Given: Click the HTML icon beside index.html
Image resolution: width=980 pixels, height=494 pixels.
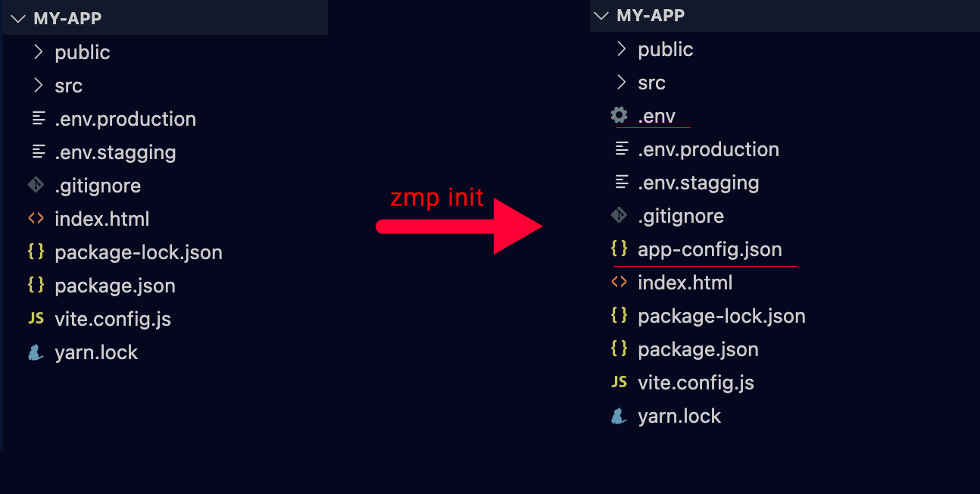Looking at the screenshot, I should (35, 218).
